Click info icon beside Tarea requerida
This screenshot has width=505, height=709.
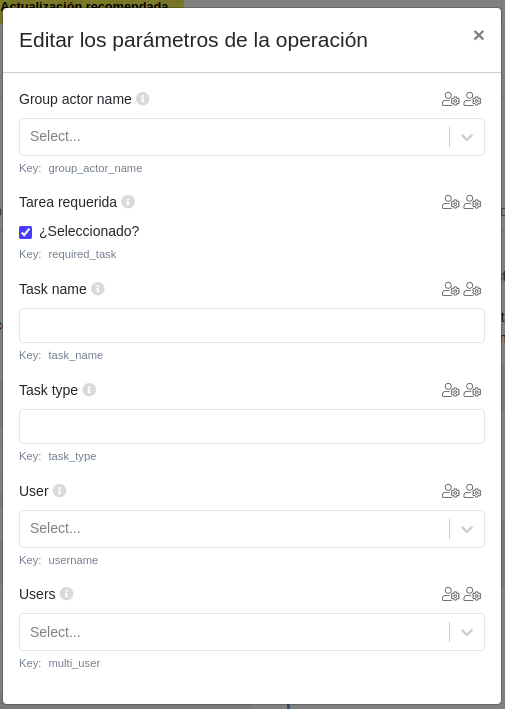pos(128,202)
